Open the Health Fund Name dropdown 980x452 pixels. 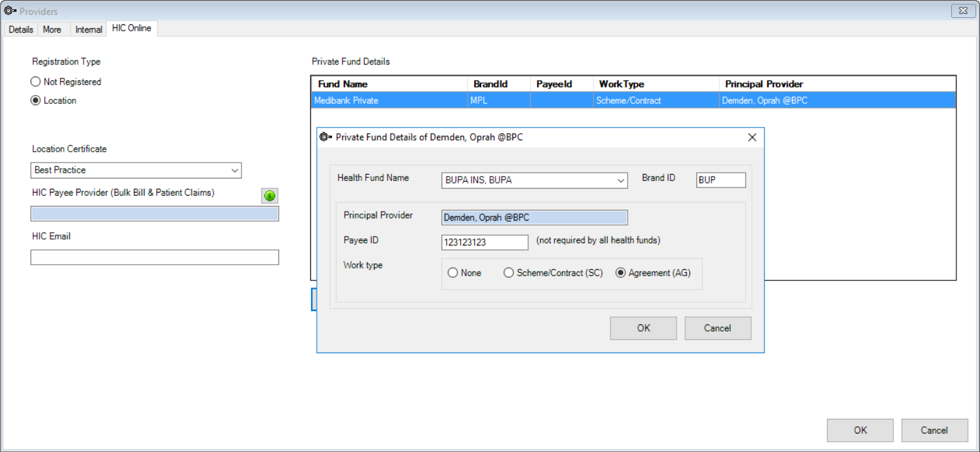click(x=621, y=180)
